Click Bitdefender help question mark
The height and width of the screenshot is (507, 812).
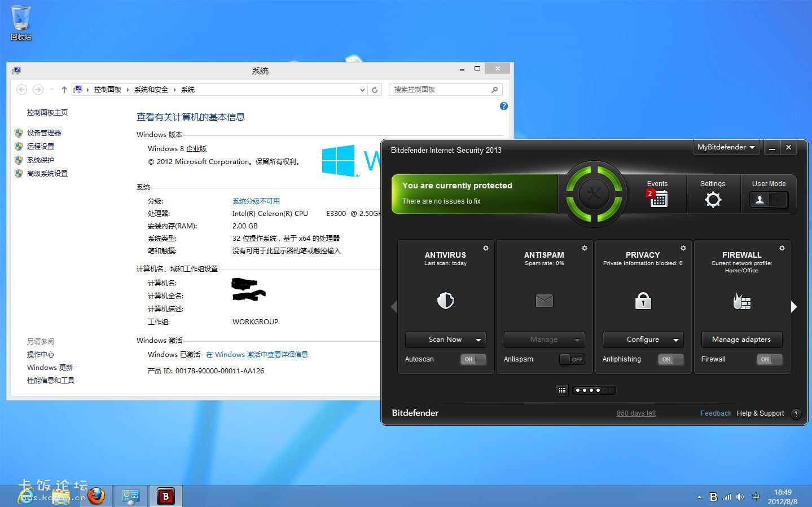(x=796, y=413)
